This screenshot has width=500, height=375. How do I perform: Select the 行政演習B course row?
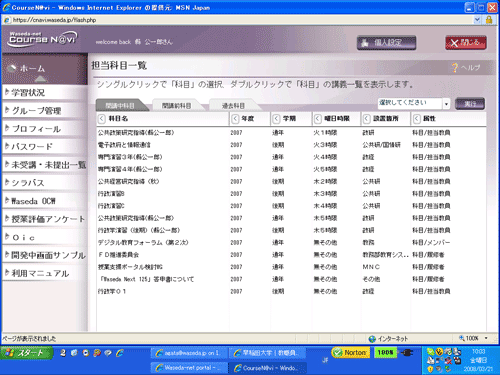[291, 194]
